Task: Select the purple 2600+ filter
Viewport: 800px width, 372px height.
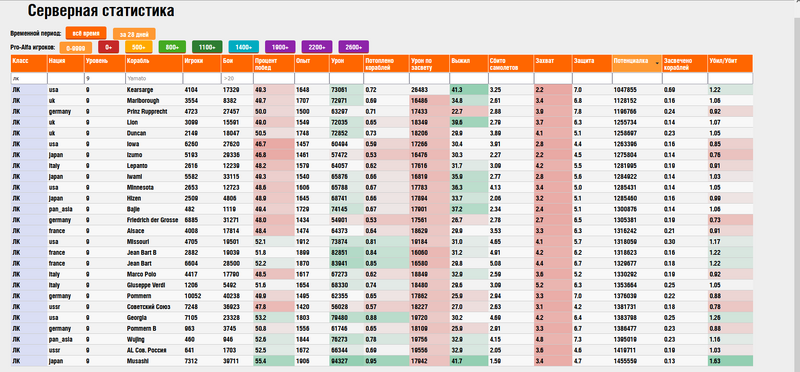Action: coord(354,47)
